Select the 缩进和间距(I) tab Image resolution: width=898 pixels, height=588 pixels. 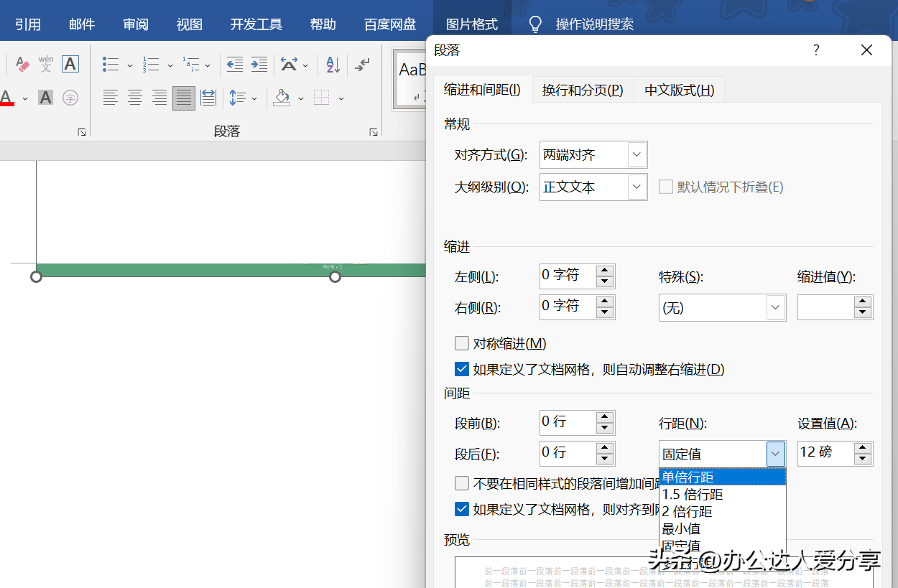tap(482, 90)
